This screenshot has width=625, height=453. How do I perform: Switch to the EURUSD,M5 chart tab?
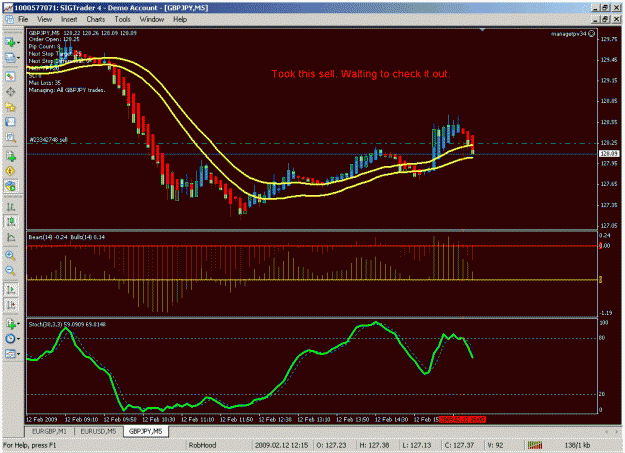[x=98, y=431]
